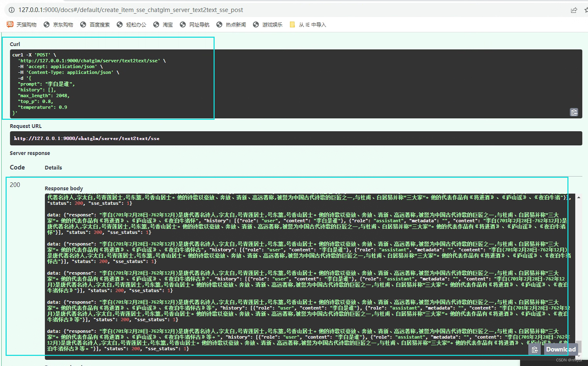The width and height of the screenshot is (588, 366).
Task: Click the response body scrollbar thumb
Action: coord(579,346)
